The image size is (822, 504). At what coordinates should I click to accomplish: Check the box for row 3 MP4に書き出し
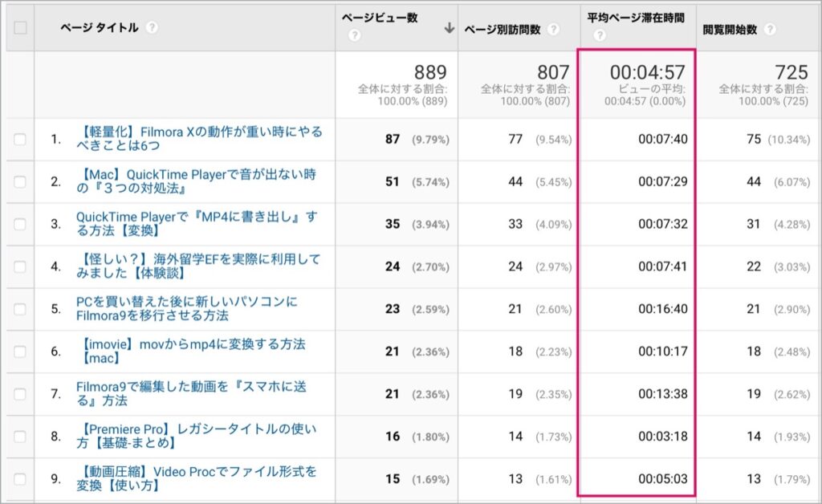[x=20, y=224]
